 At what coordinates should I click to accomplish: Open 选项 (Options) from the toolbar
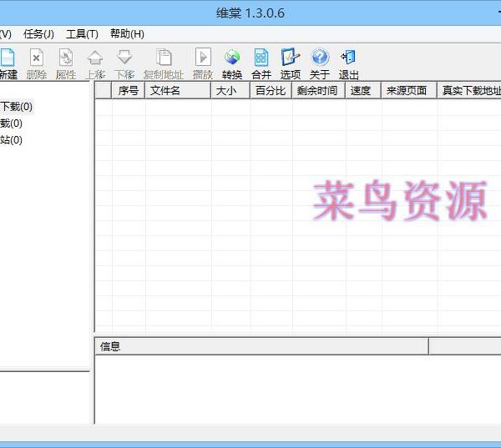click(x=290, y=58)
